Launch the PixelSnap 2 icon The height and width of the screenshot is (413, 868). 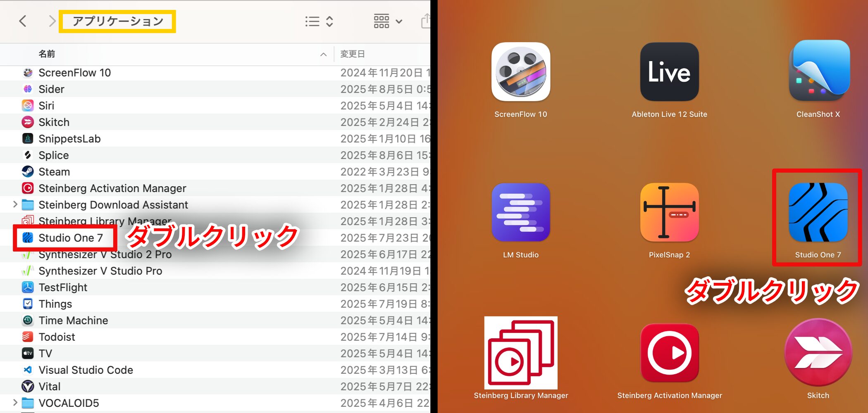(669, 213)
